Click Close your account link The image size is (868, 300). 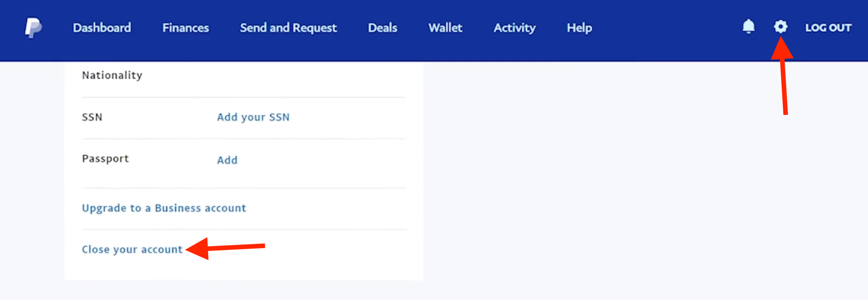pyautogui.click(x=132, y=249)
